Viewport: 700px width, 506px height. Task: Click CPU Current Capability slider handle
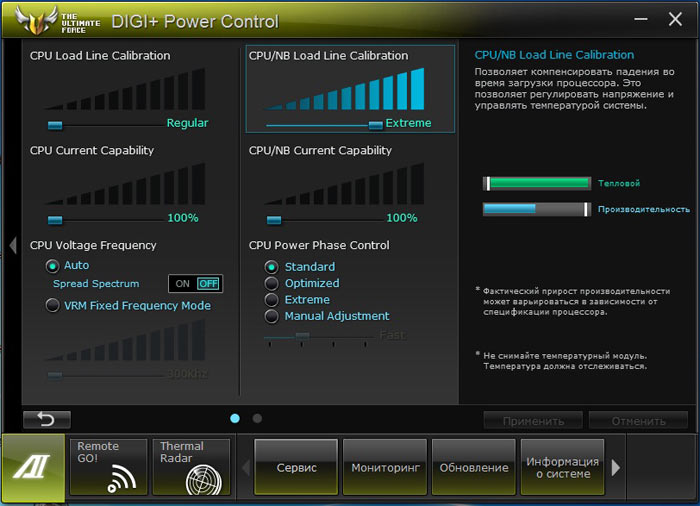55,220
